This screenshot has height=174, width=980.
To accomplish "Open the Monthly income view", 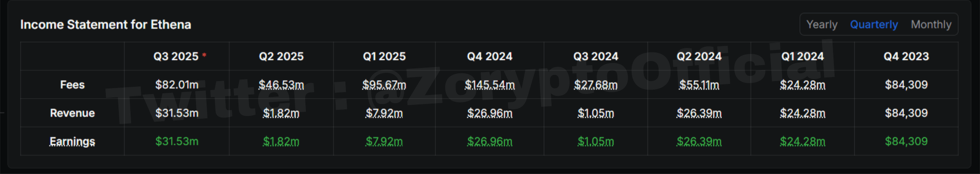I will [x=931, y=25].
